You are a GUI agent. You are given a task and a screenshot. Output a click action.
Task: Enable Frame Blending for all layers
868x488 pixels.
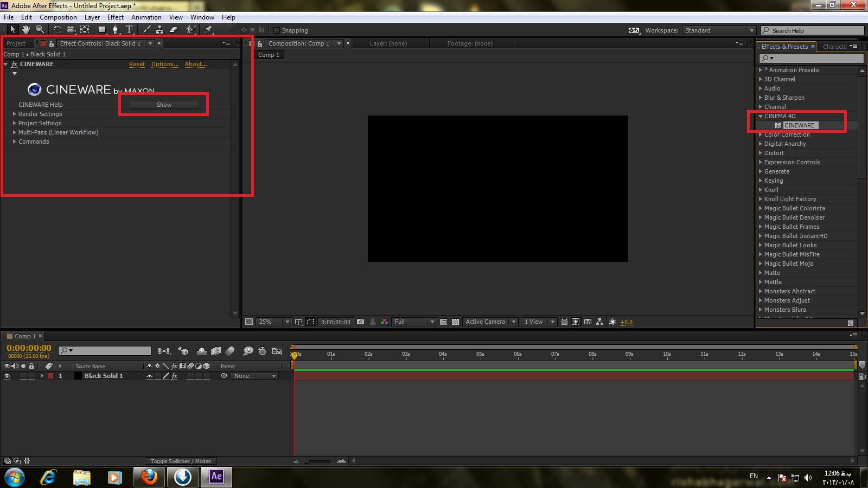[216, 351]
